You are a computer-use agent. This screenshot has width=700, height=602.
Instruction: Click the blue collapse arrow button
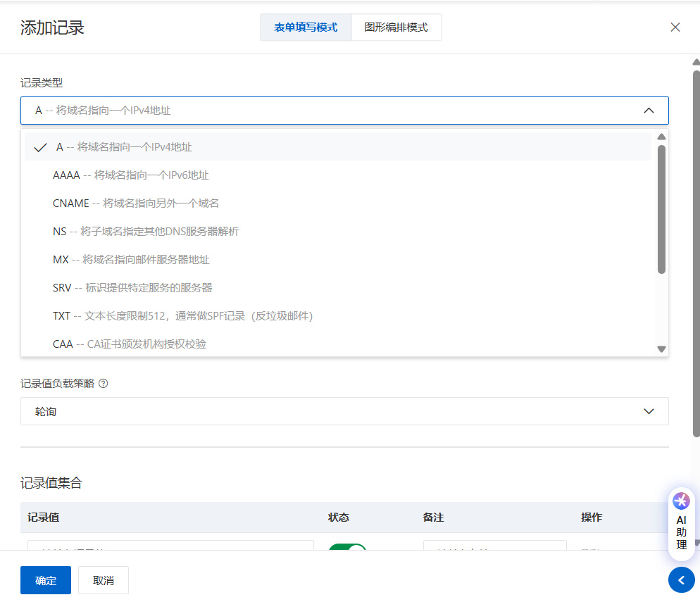coord(681,579)
